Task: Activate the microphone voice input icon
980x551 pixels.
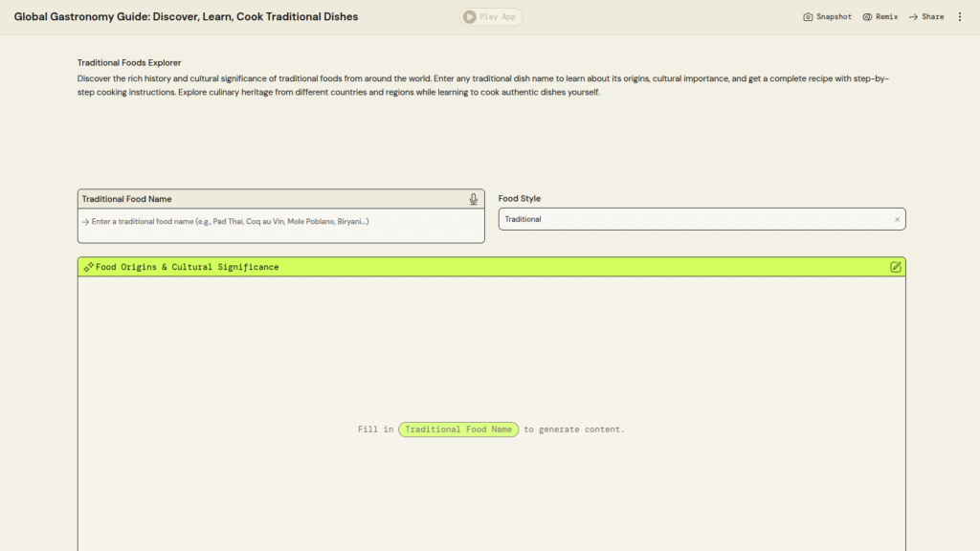Action: (473, 199)
